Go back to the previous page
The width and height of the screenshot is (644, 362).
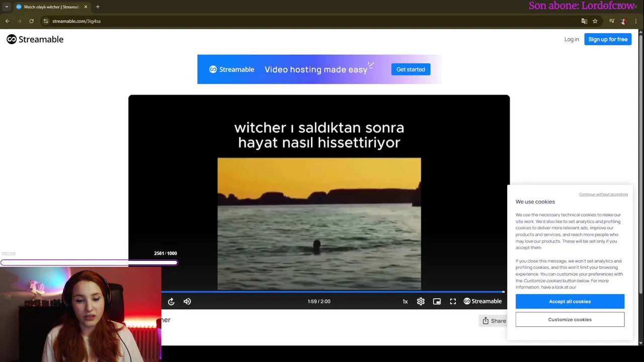coord(7,21)
